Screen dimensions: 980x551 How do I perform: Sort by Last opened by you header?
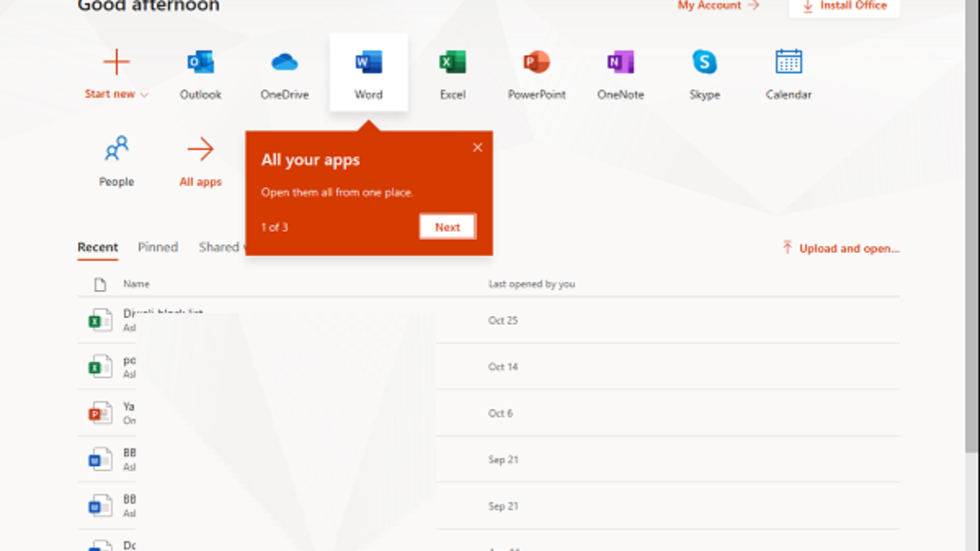(x=532, y=284)
